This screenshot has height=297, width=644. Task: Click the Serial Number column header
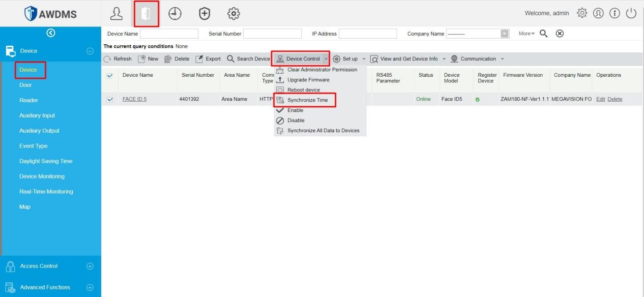[x=198, y=75]
